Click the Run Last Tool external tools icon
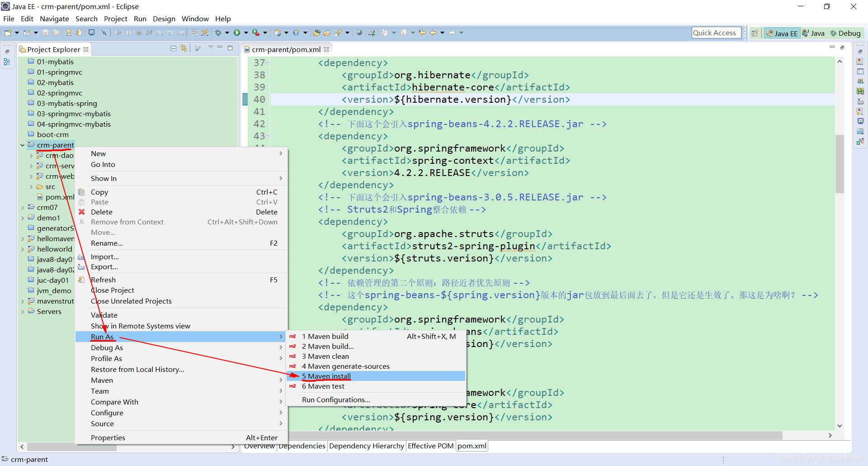 coord(256,33)
